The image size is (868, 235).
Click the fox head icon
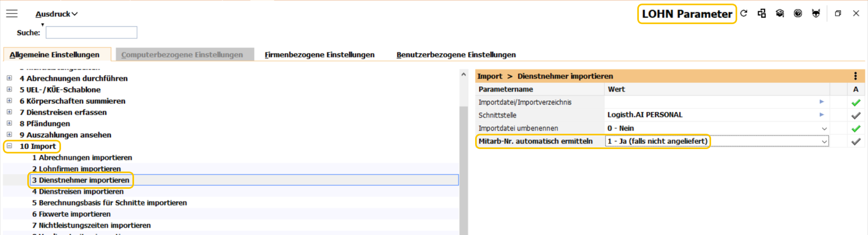[816, 13]
